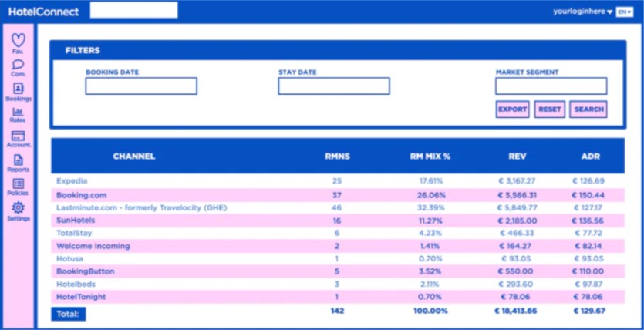644x330 pixels.
Task: Open the Policies list icon
Action: [x=18, y=184]
